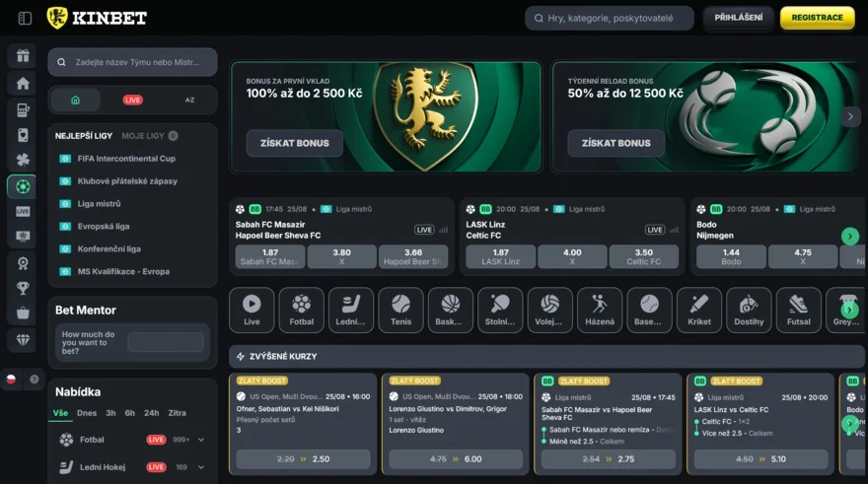Select the Tenis sport category tile
This screenshot has height=484, width=868.
point(400,310)
